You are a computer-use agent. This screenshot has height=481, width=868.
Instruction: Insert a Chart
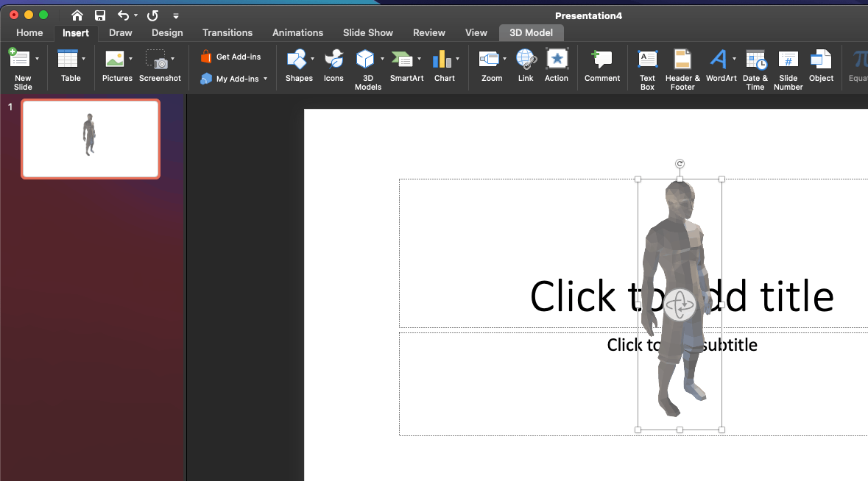(x=442, y=59)
